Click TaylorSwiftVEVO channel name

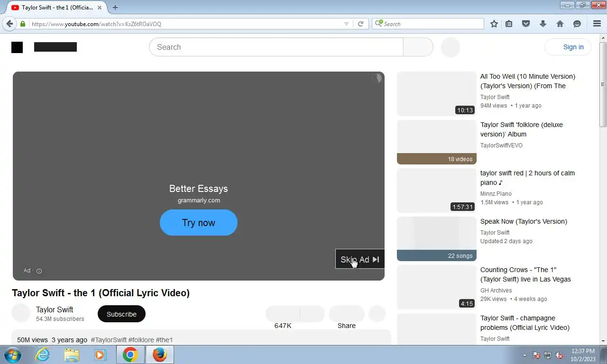point(501,146)
